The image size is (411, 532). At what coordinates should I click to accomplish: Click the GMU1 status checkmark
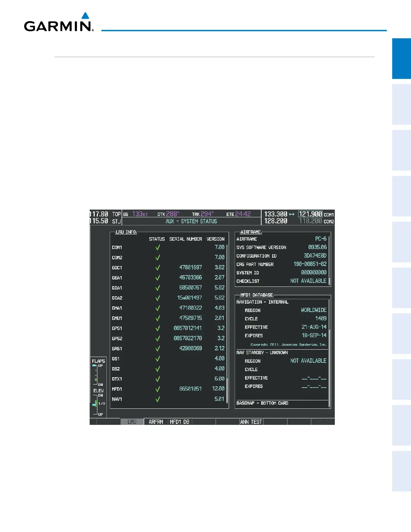[x=157, y=318]
